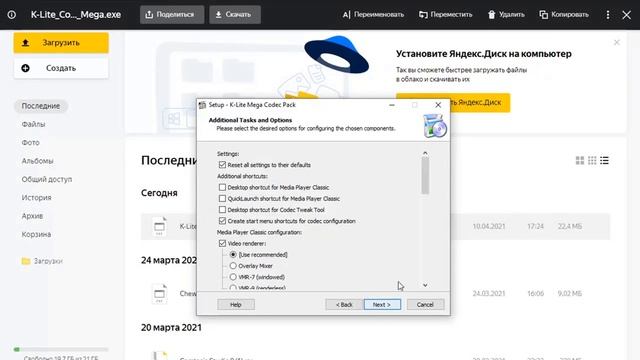
Task: Open История section in sidebar
Action: [x=37, y=198]
